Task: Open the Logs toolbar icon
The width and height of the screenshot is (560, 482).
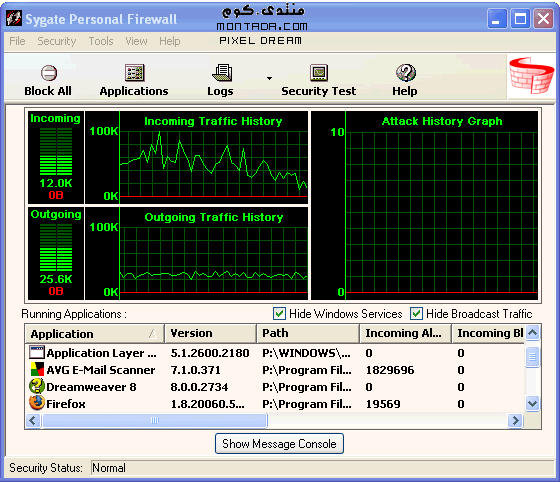Action: pyautogui.click(x=222, y=72)
